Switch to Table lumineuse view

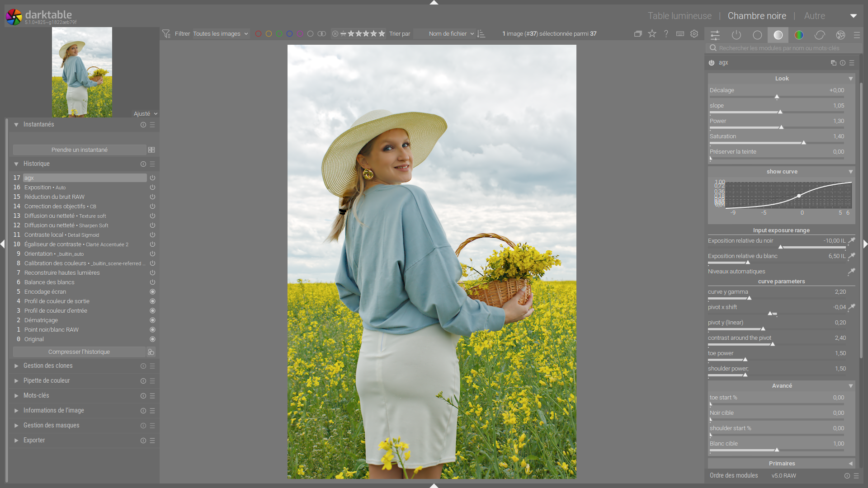(679, 16)
